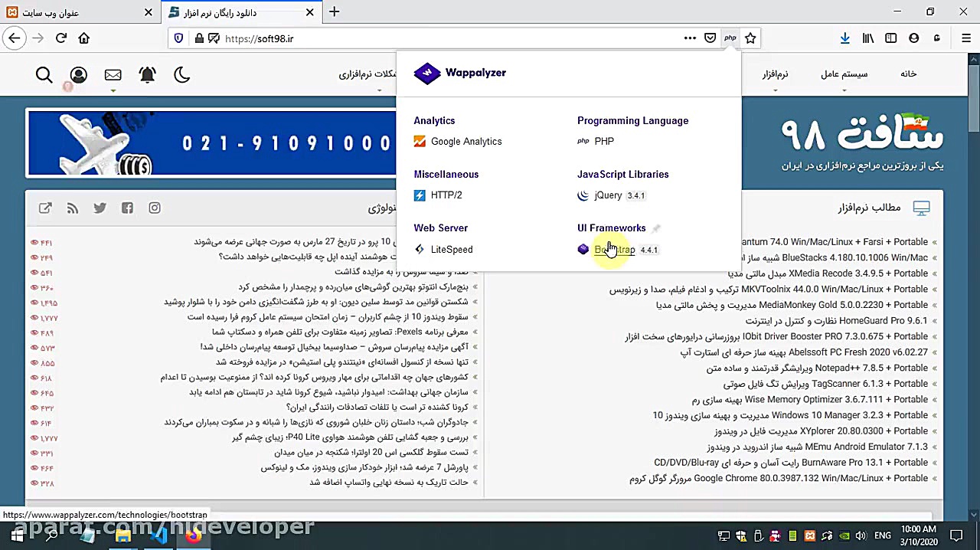Open Notepad++ 7.8.5 + Portable link
980x550 pixels.
coord(817,368)
